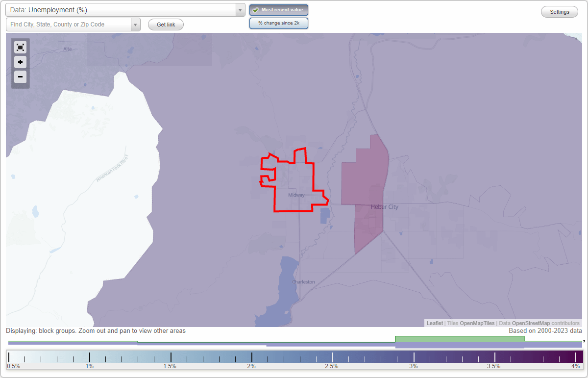This screenshot has height=378, width=588.
Task: Click the OpenMapTiles credit link
Action: [x=477, y=323]
